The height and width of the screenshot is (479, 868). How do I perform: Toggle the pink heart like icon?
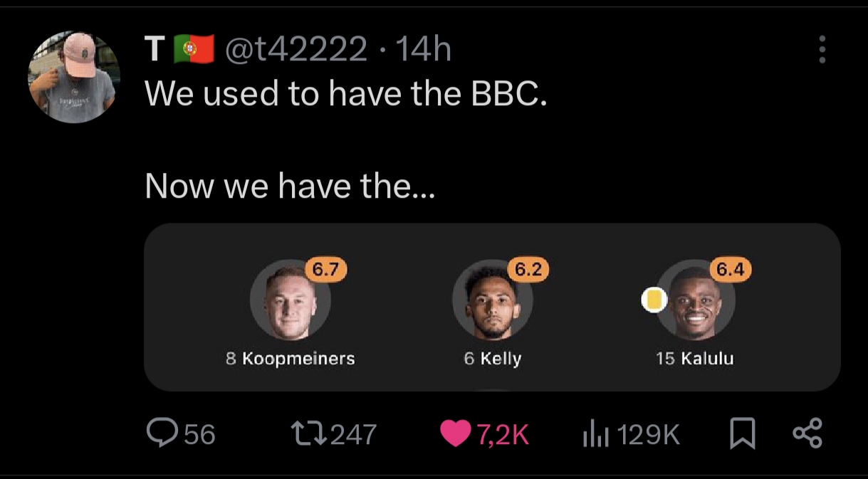click(456, 433)
